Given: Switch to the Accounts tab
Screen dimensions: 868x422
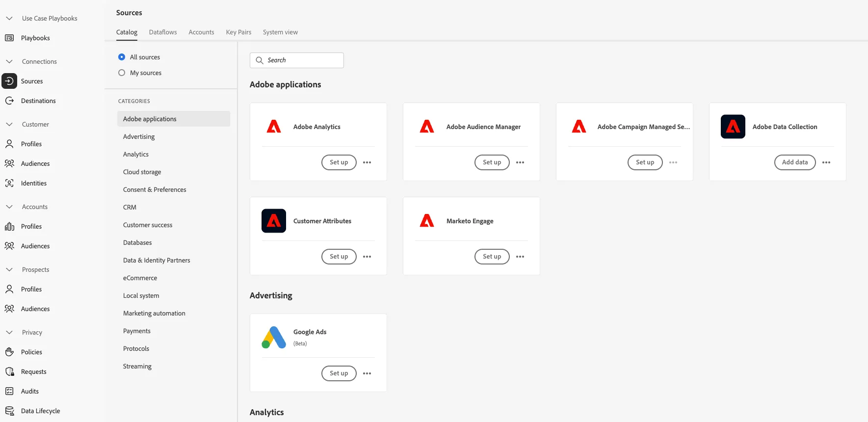Looking at the screenshot, I should pyautogui.click(x=201, y=32).
